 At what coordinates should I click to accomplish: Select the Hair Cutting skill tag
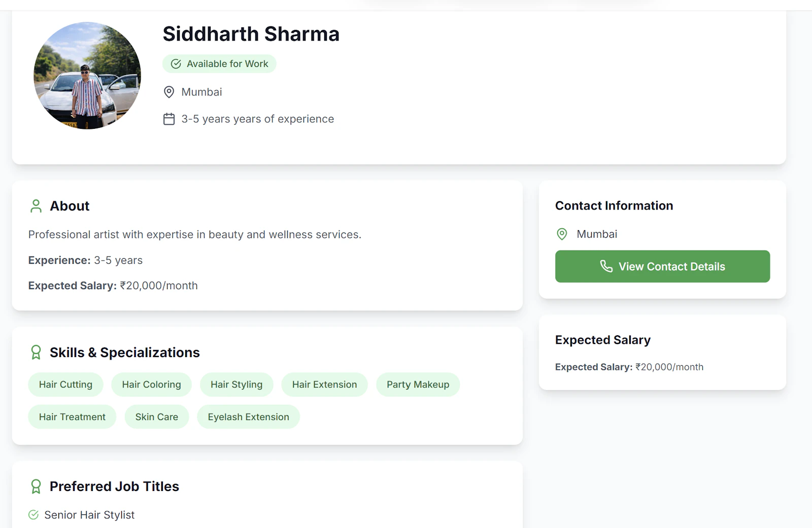(x=65, y=384)
